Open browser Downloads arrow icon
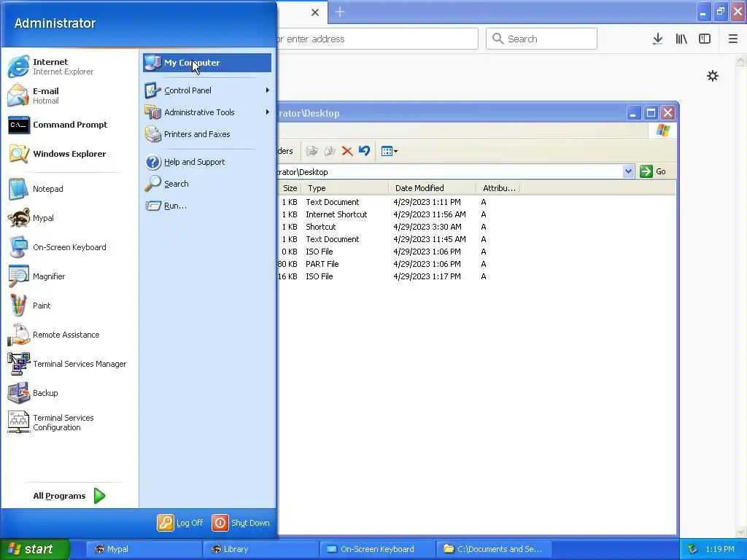This screenshot has height=560, width=747. click(658, 39)
